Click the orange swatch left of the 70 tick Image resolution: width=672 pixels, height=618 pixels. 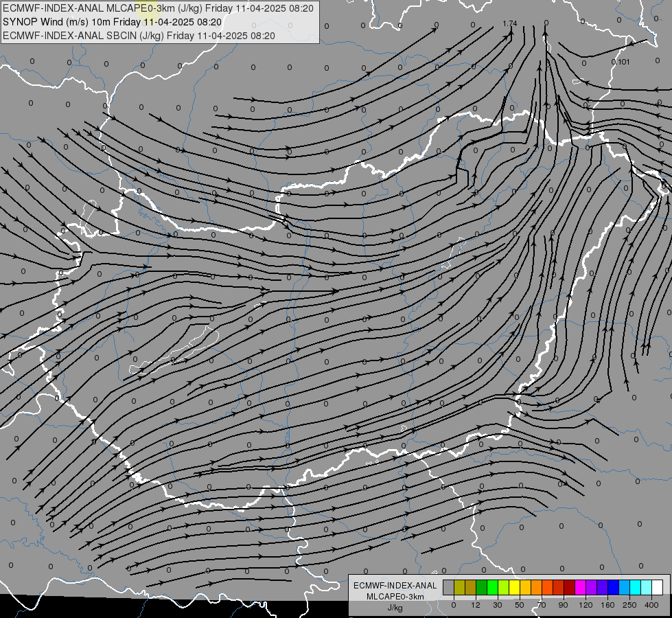tap(537, 587)
